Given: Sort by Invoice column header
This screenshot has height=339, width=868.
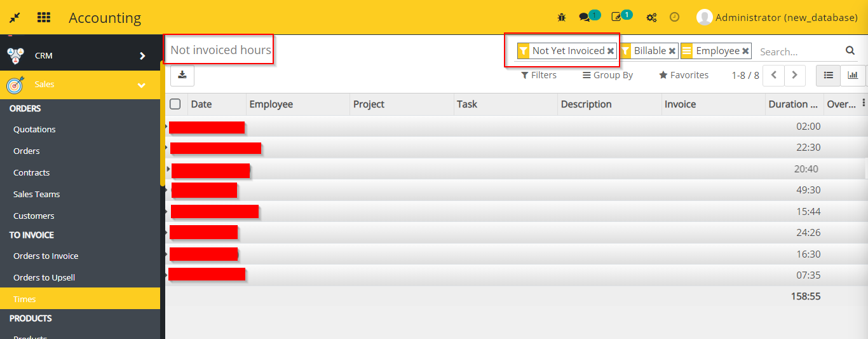Looking at the screenshot, I should coord(714,104).
